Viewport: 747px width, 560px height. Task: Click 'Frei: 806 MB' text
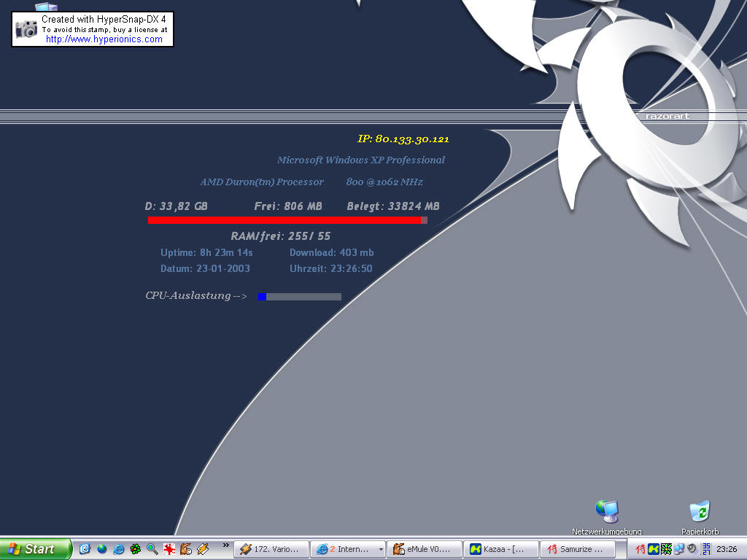tap(288, 206)
